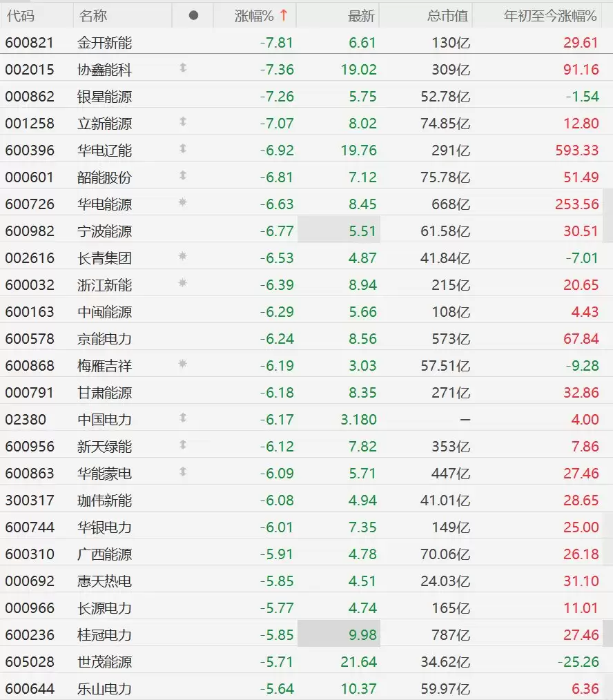Click the 787亿 market cap cell
613x700 pixels.
click(451, 635)
